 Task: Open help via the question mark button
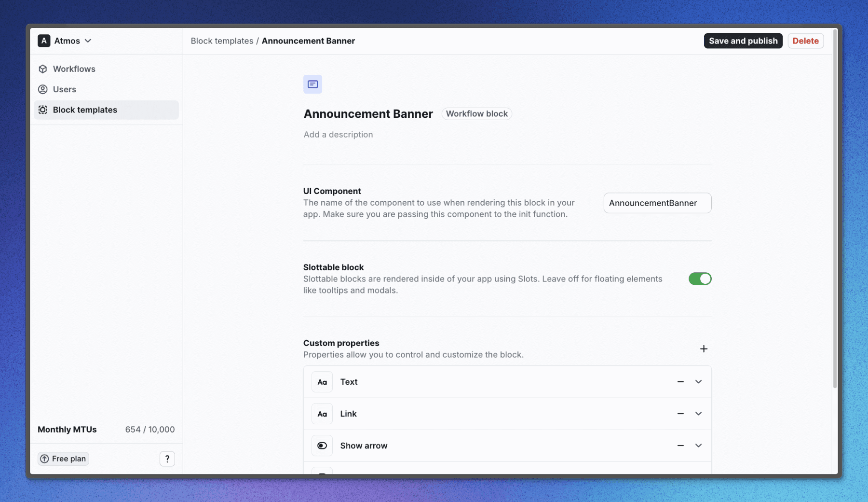pyautogui.click(x=167, y=459)
